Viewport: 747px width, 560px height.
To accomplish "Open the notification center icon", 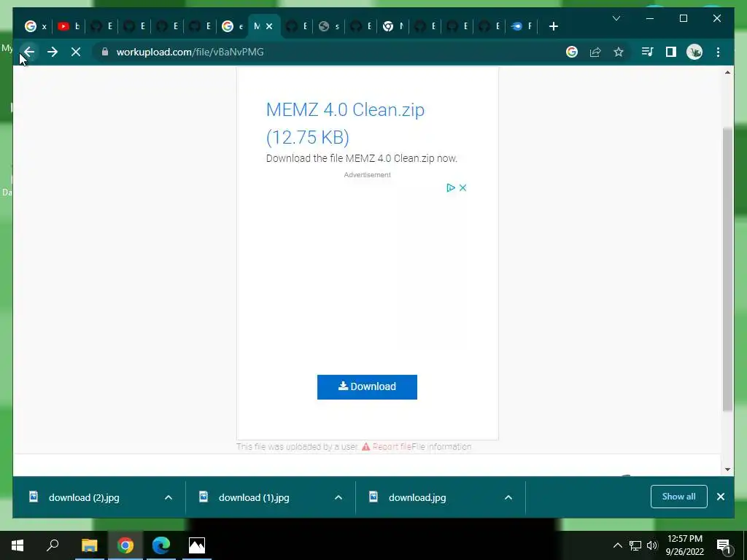I will (724, 545).
